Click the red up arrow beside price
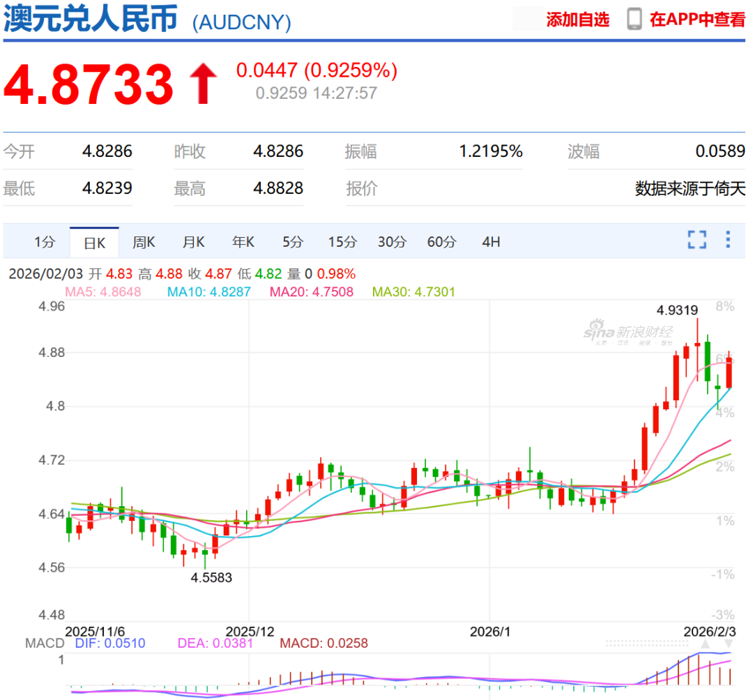 click(204, 84)
